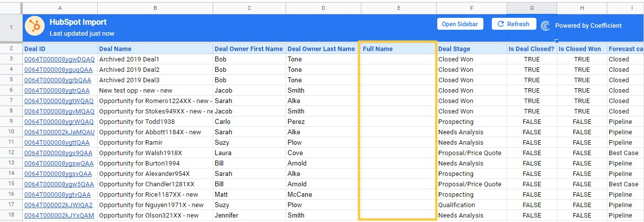Click the Coefficient logo icon
644x222 pixels.
coord(545,26)
